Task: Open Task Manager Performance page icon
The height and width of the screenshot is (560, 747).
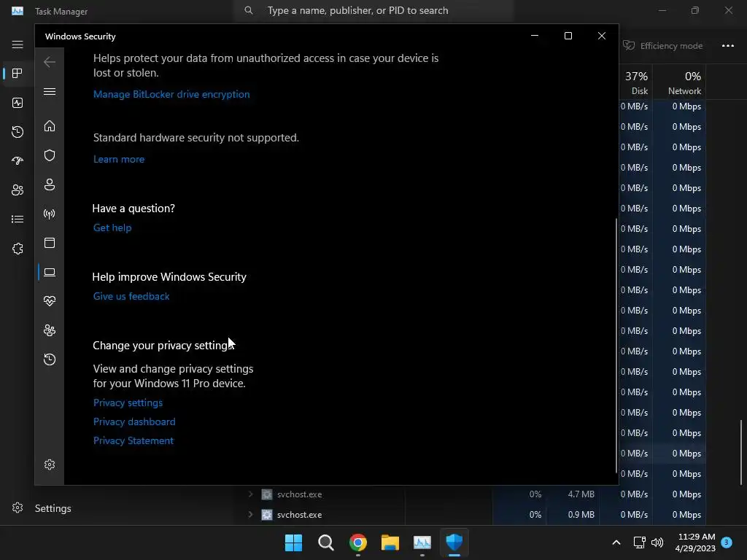Action: [18, 103]
